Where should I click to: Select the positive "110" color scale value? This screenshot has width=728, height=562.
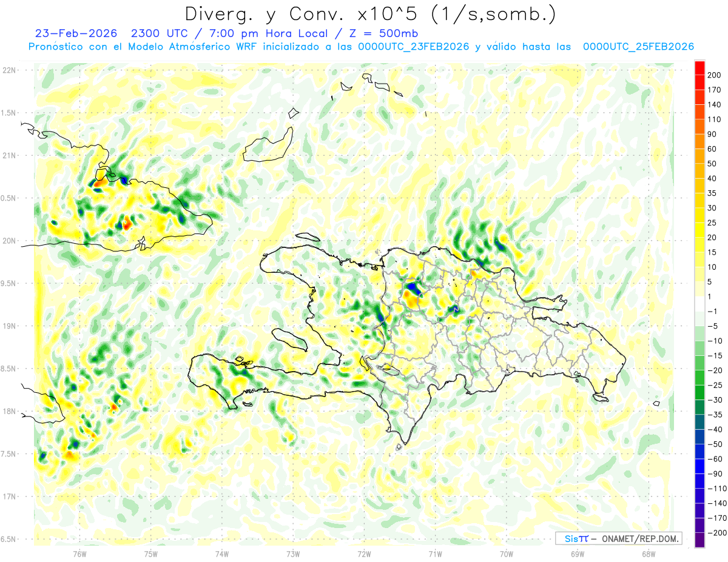714,119
